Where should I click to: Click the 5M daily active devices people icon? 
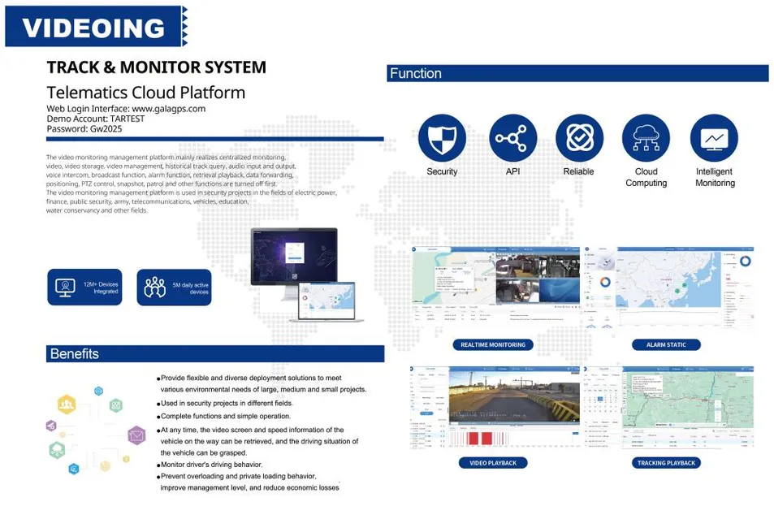pyautogui.click(x=154, y=287)
